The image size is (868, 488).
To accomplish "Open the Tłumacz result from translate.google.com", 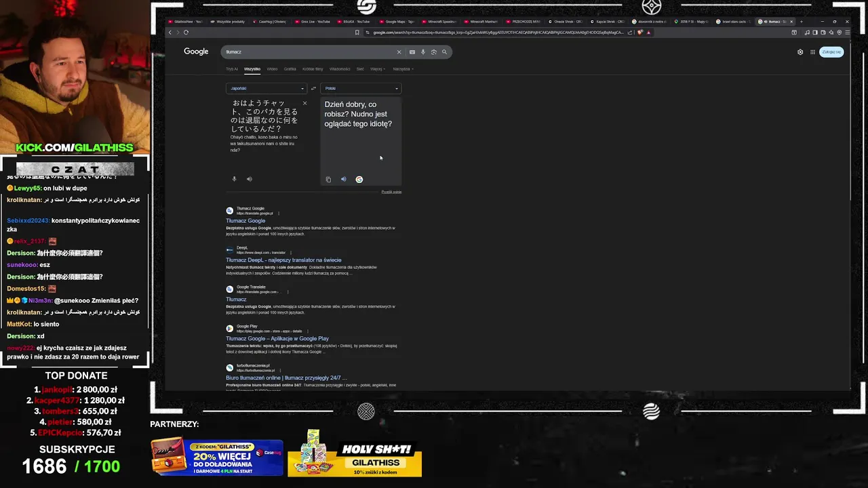I will [x=236, y=300].
